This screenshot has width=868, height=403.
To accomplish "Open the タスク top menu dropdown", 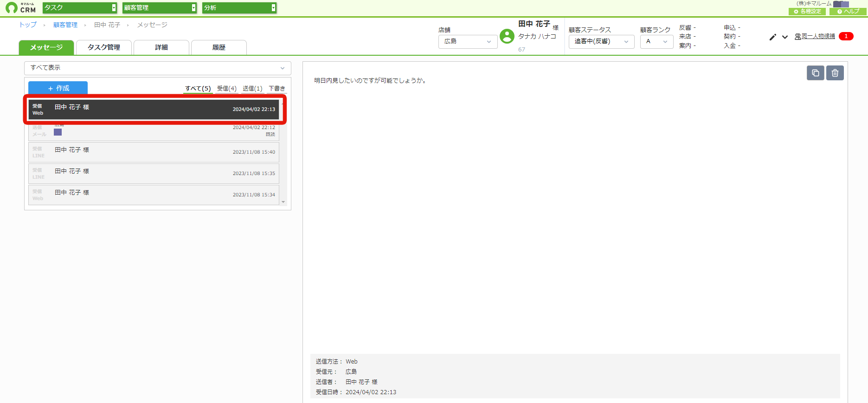I will pyautogui.click(x=80, y=8).
